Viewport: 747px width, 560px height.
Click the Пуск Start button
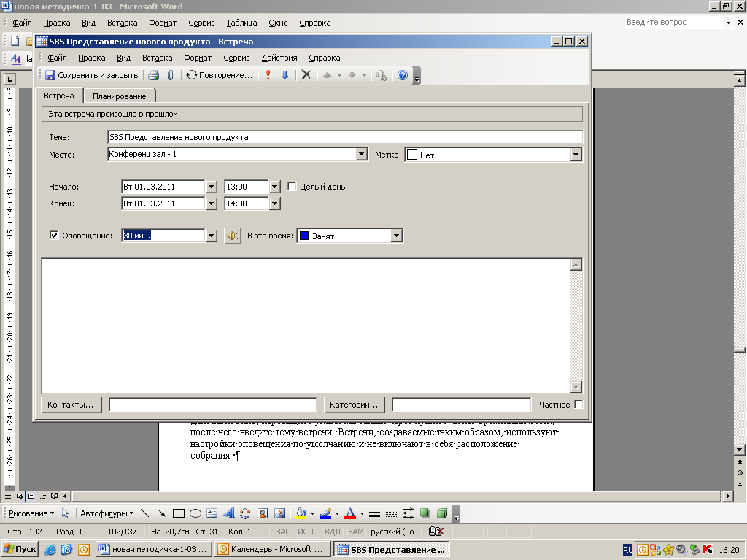tap(20, 549)
